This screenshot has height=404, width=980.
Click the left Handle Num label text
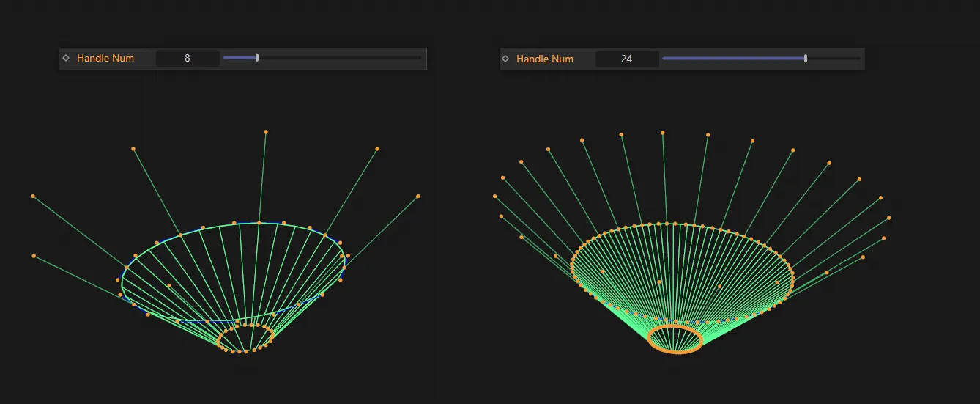point(105,58)
